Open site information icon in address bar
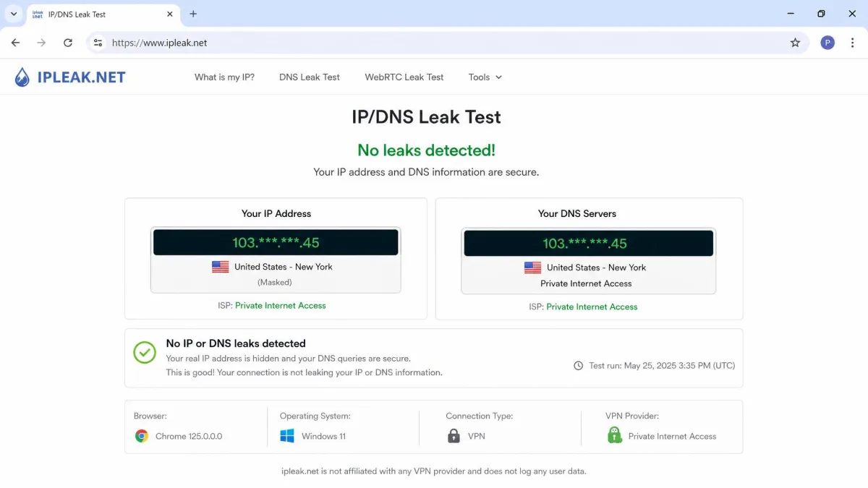 pyautogui.click(x=98, y=43)
